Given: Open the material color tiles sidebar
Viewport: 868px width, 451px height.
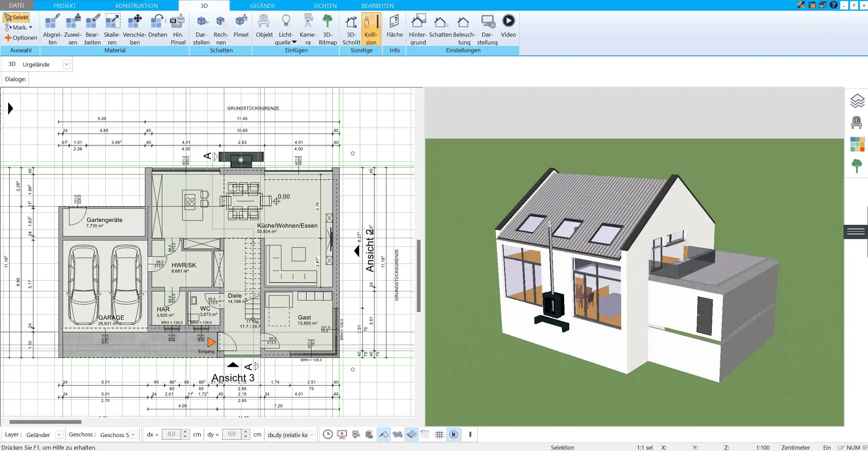Looking at the screenshot, I should point(857,144).
